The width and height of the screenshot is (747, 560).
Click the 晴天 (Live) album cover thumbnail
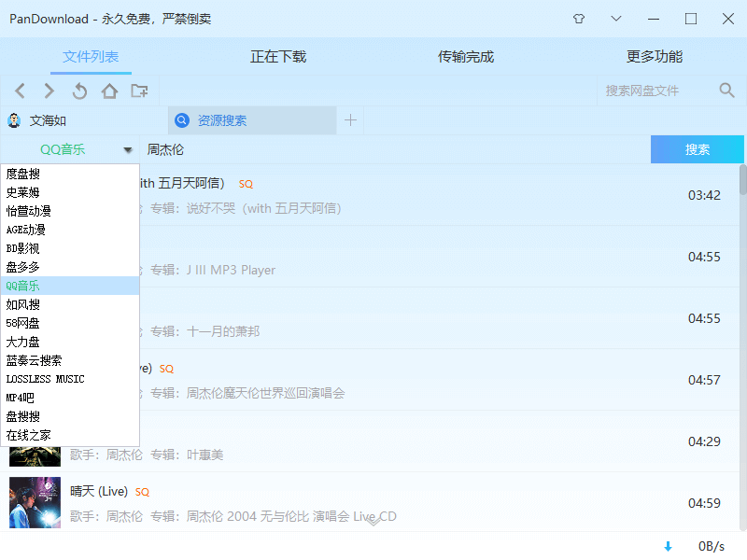coord(35,502)
